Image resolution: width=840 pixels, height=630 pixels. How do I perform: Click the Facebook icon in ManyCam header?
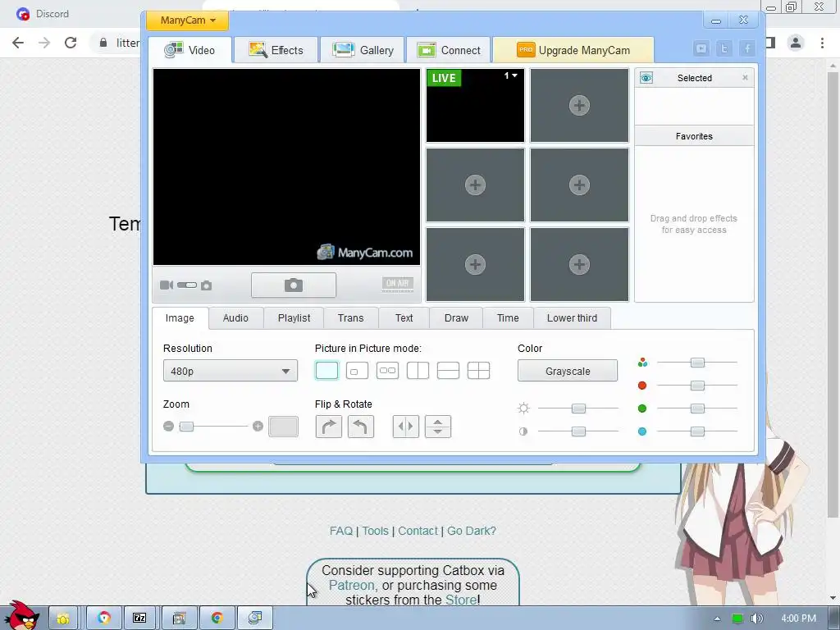tap(747, 48)
